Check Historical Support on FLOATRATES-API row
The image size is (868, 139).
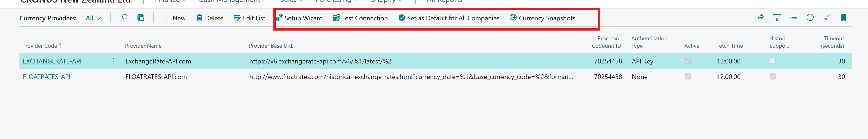[x=773, y=77]
